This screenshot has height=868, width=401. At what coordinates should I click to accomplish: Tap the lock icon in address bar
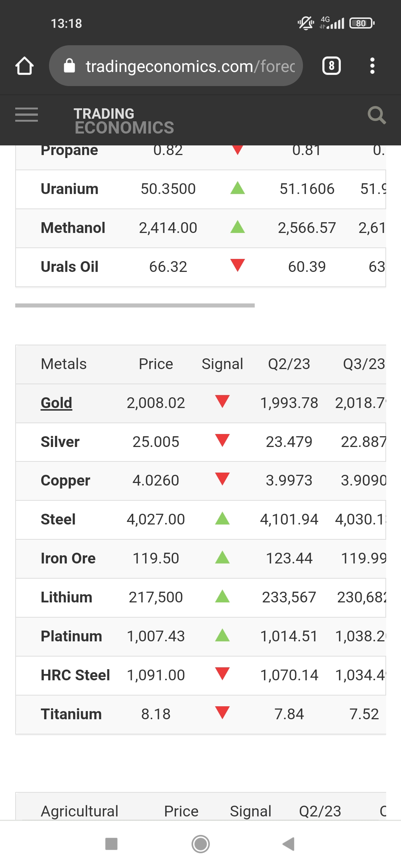coord(69,66)
